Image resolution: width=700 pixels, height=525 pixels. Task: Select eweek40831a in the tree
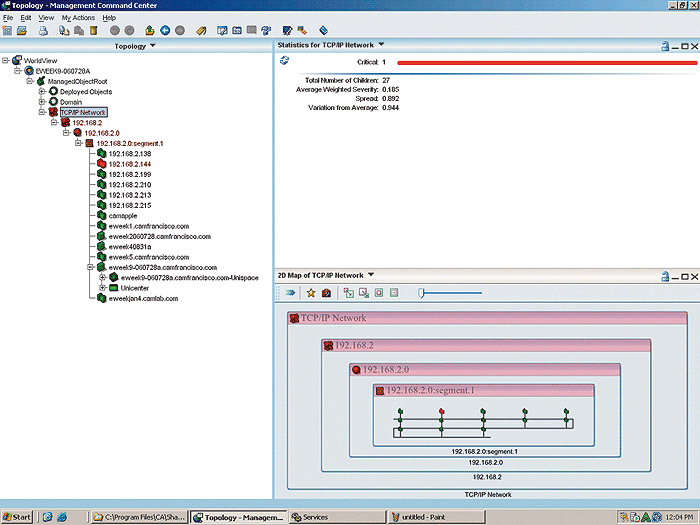pos(130,246)
